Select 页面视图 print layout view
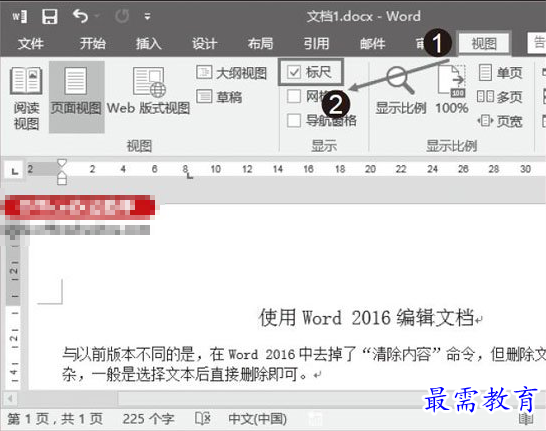This screenshot has width=546, height=431. 77,97
